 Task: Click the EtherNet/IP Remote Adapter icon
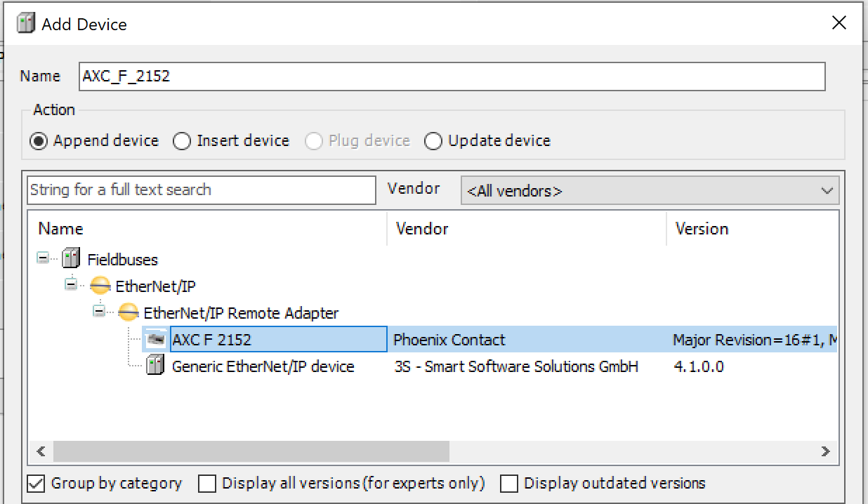point(128,312)
